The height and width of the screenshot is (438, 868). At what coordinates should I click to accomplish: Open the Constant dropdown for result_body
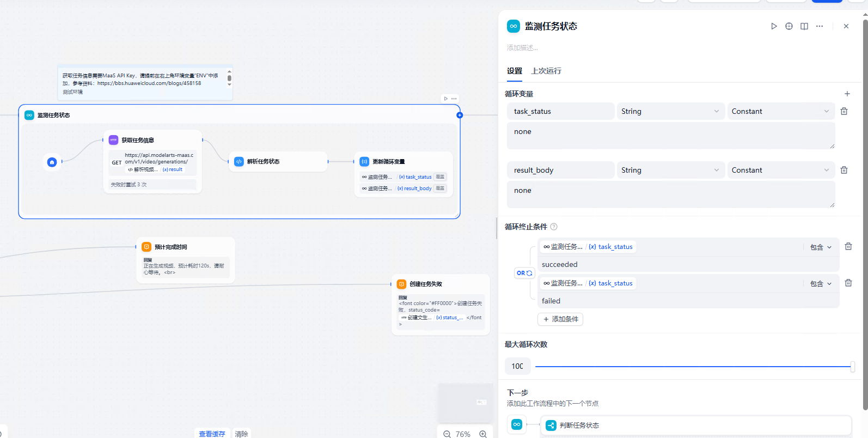coord(780,170)
